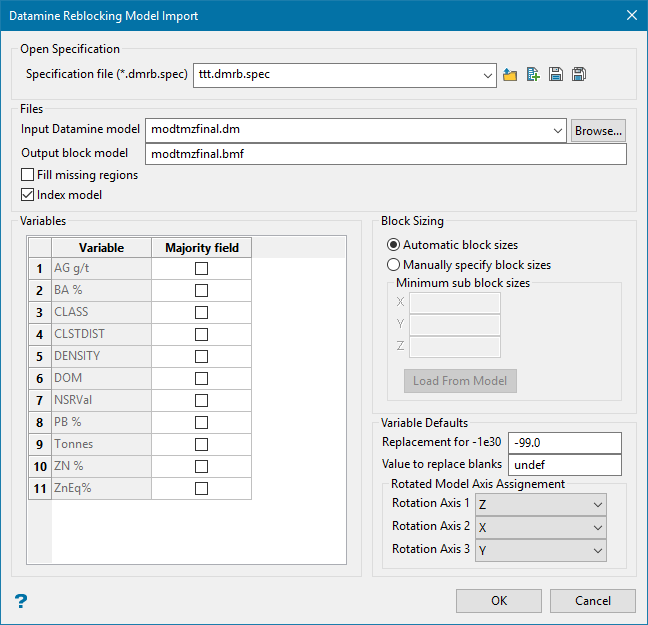Tick Majority field for DOM

coord(201,379)
